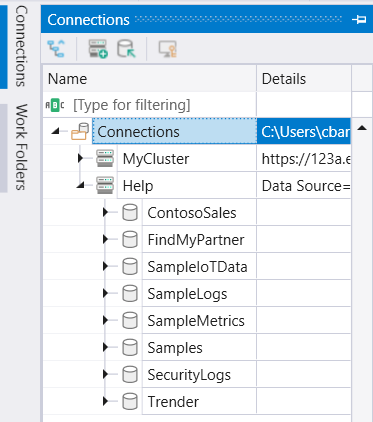Click the ABC filter icon
The height and width of the screenshot is (422, 373).
[55, 105]
